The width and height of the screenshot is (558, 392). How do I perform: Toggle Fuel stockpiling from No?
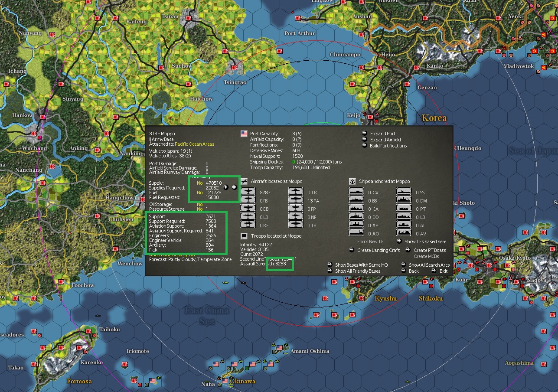200,193
